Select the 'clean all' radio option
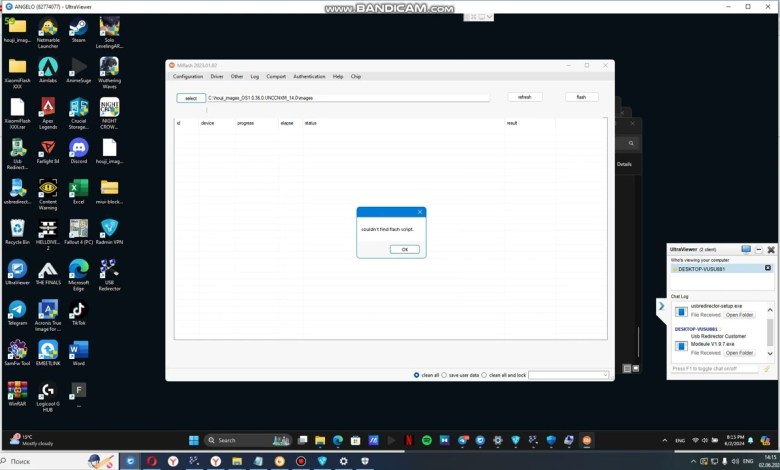 click(x=416, y=375)
